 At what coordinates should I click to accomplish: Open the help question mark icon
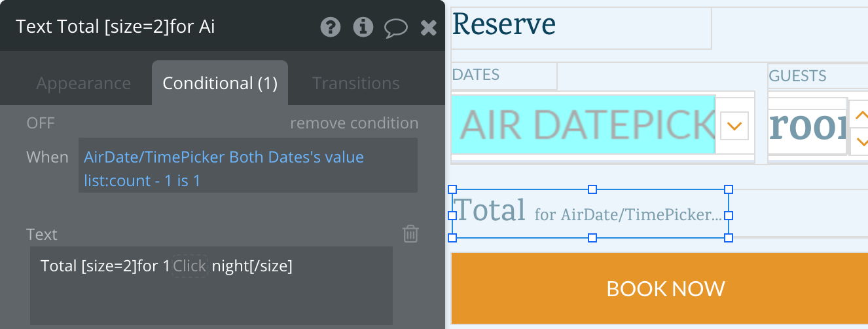click(x=331, y=27)
